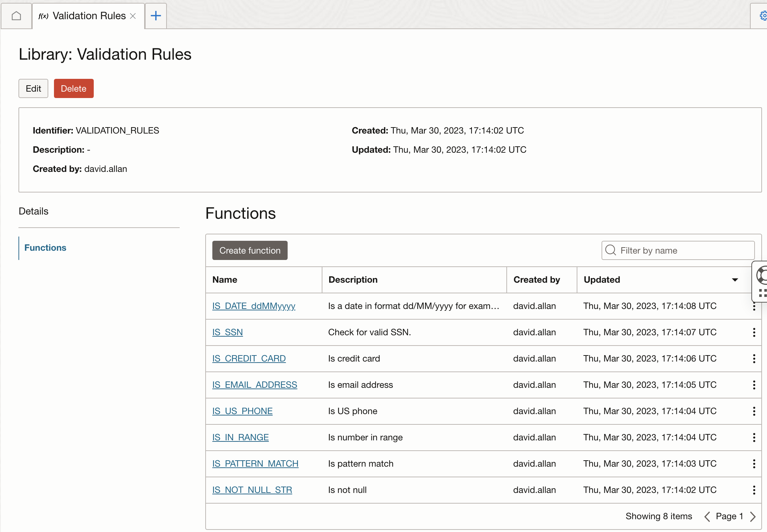Click the search magnifier icon
The image size is (767, 532).
[611, 250]
